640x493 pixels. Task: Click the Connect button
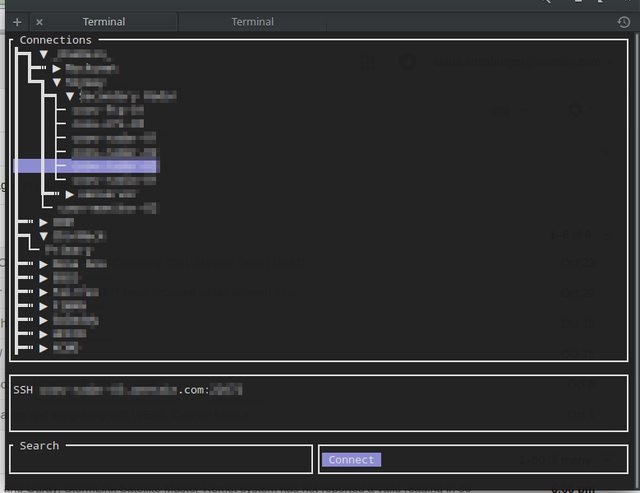coord(351,460)
